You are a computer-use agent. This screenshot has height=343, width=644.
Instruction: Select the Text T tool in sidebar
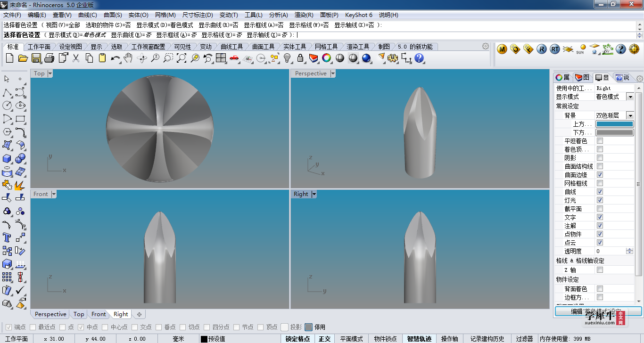[7, 237]
